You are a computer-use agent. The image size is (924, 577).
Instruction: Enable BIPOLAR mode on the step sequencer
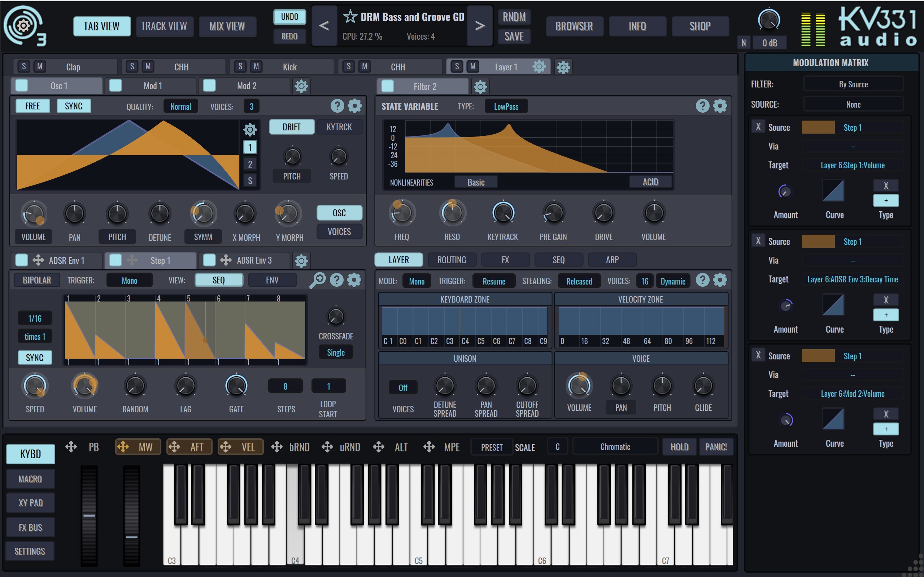[36, 280]
